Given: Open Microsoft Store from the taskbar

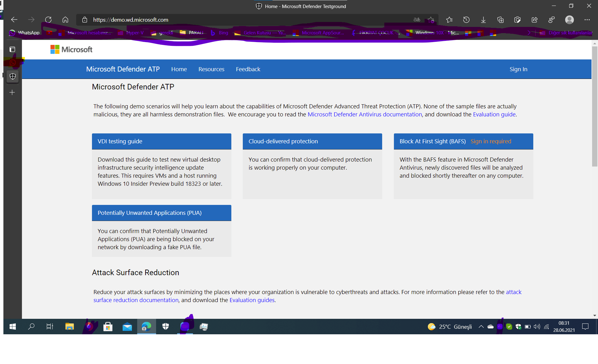Looking at the screenshot, I should [108, 327].
